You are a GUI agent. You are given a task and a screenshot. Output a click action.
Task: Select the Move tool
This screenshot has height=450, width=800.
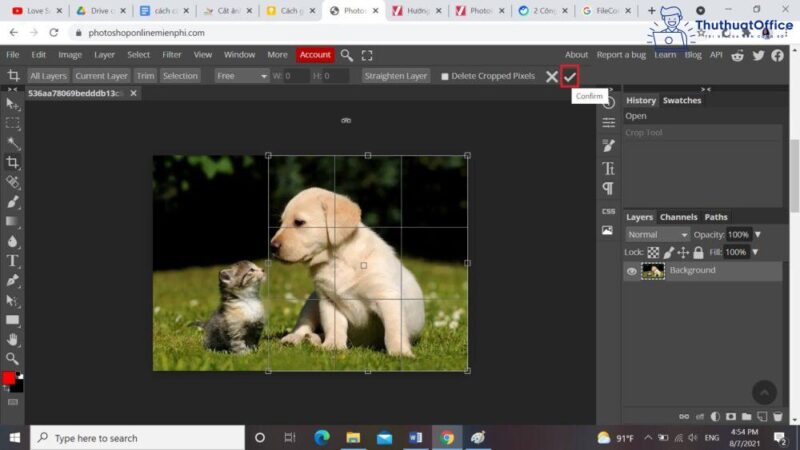click(13, 104)
